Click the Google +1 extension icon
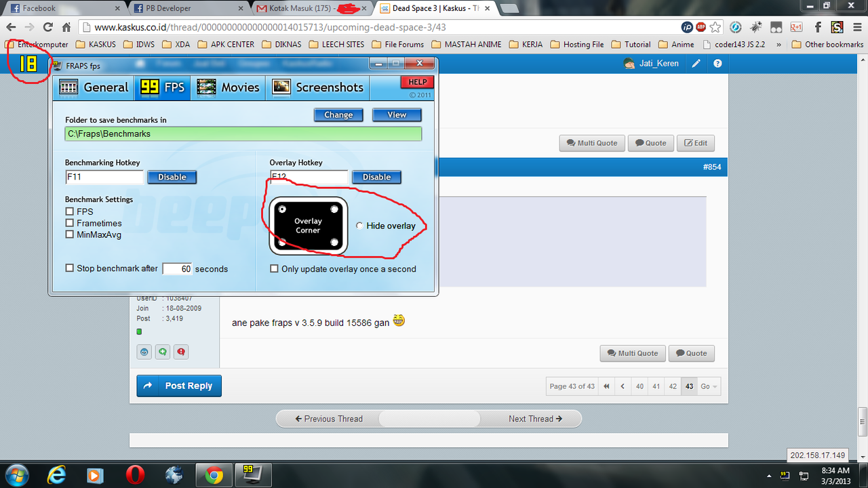868x488 pixels. pos(797,28)
